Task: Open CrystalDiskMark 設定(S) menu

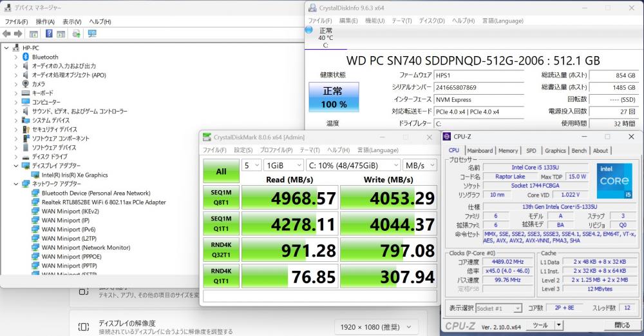Action: [243, 150]
